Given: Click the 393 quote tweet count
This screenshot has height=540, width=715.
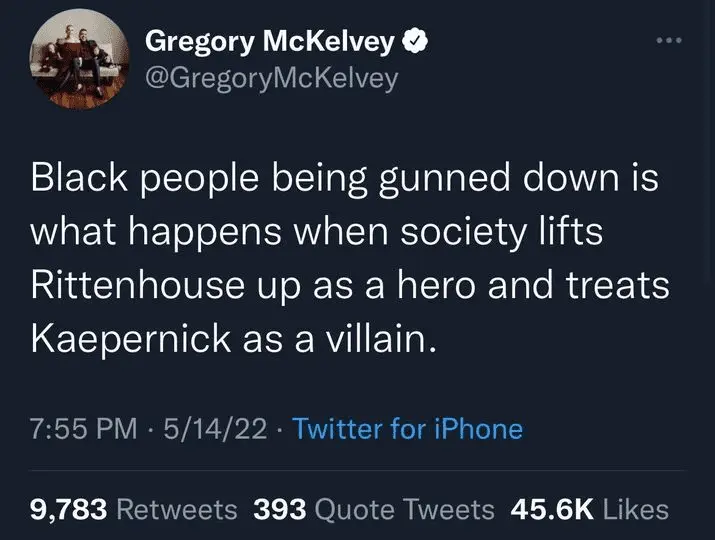Looking at the screenshot, I should pyautogui.click(x=279, y=509).
